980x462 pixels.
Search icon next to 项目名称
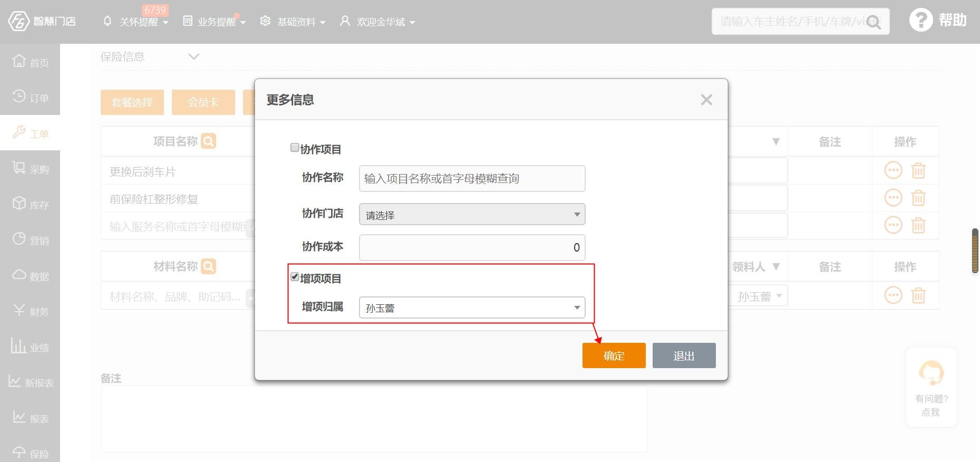click(x=209, y=141)
